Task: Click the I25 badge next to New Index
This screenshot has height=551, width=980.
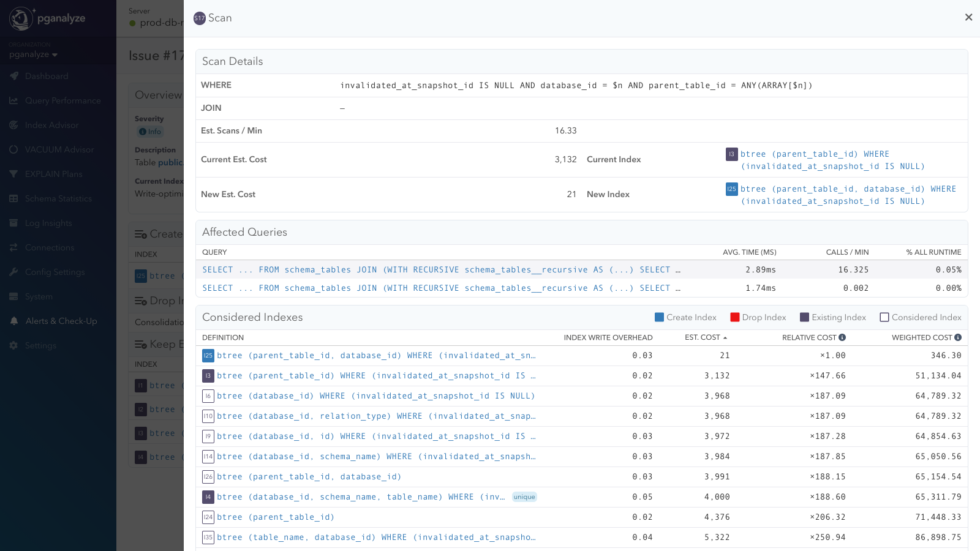Action: 731,189
